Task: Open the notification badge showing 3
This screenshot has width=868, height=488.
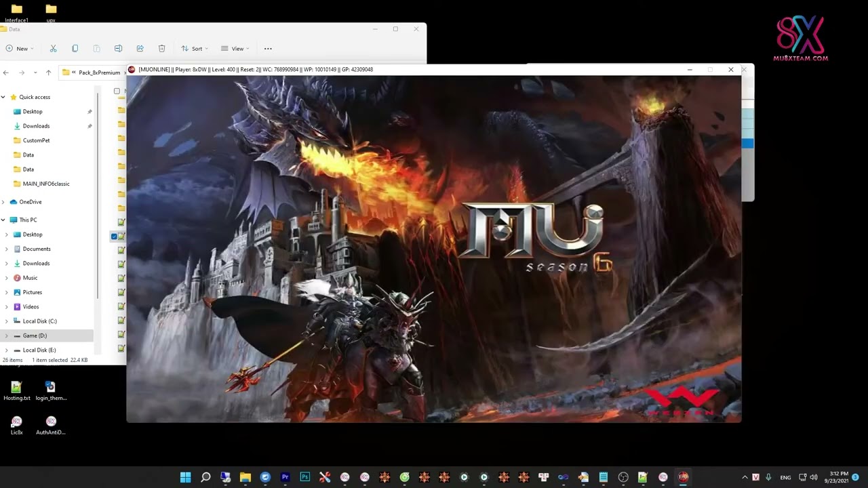Action: pos(856,477)
